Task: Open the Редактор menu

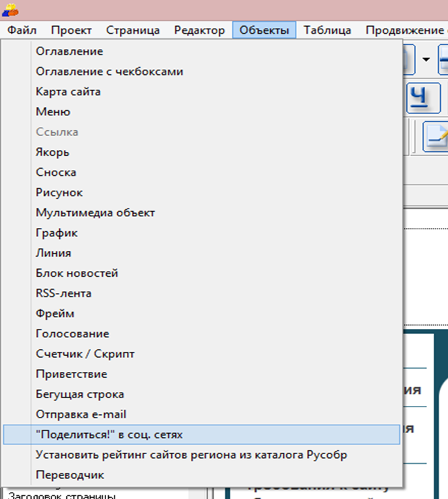Action: [199, 30]
